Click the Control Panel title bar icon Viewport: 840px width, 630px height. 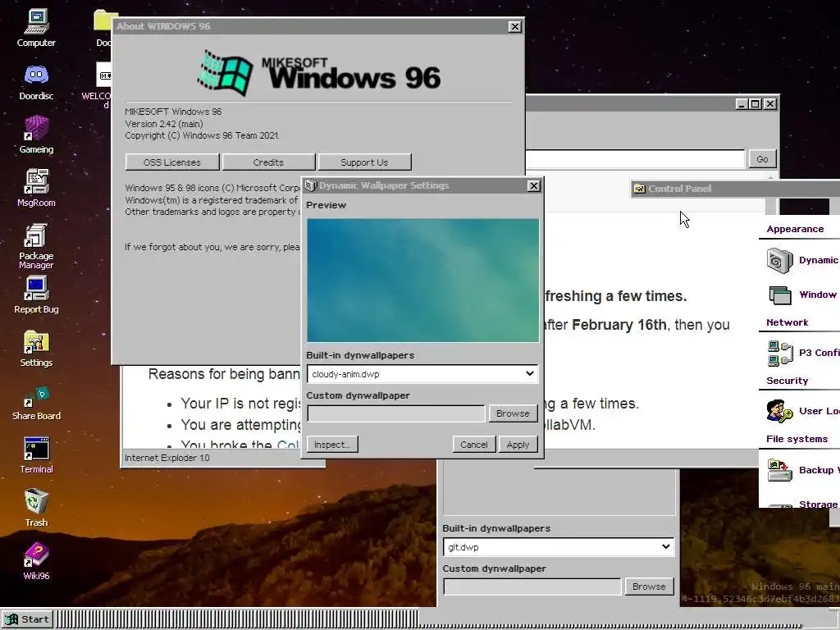[x=639, y=189]
